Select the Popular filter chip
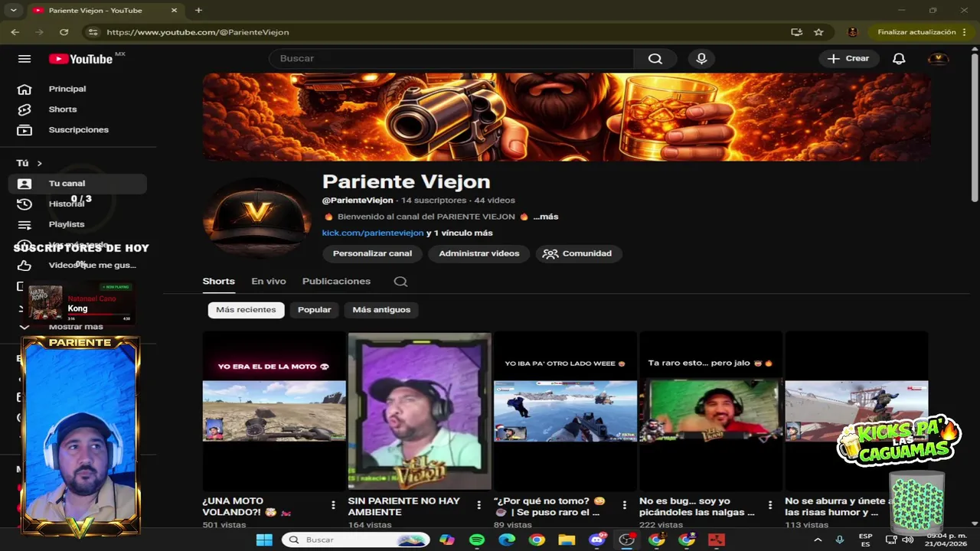This screenshot has height=551, width=980. (x=315, y=310)
